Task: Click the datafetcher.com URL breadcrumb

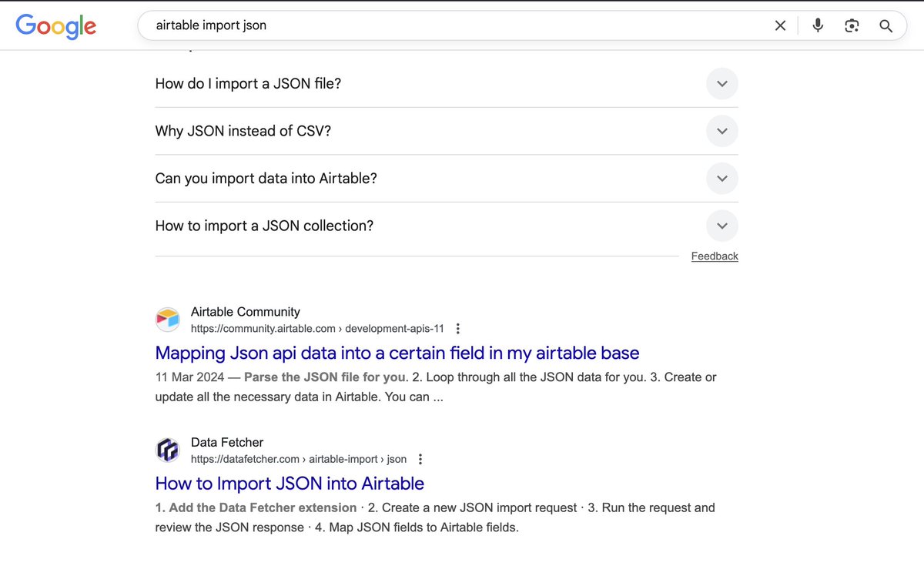Action: (299, 459)
